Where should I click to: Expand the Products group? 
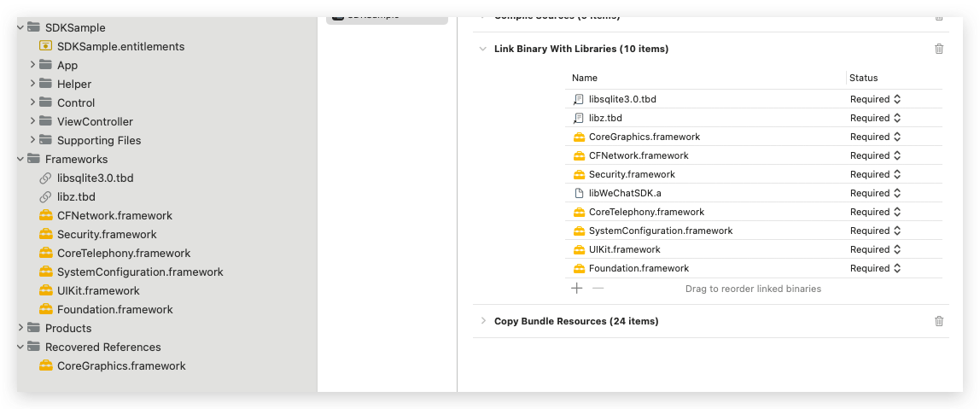pos(20,329)
